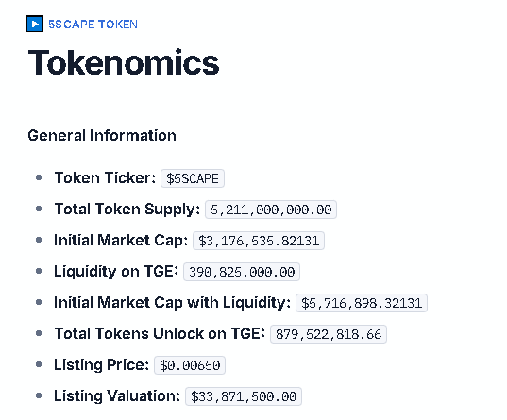Click the blue play icon beside 5SCAPE TOKEN
The height and width of the screenshot is (420, 507).
click(35, 24)
